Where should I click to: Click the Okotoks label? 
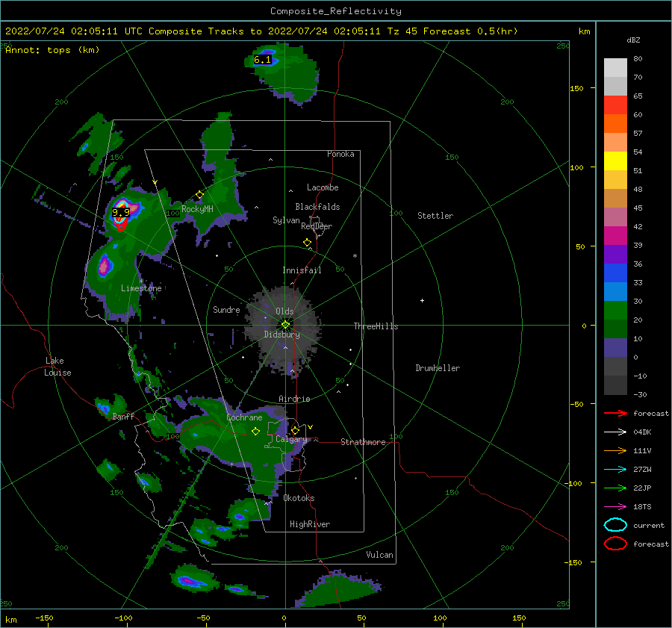pyautogui.click(x=299, y=498)
